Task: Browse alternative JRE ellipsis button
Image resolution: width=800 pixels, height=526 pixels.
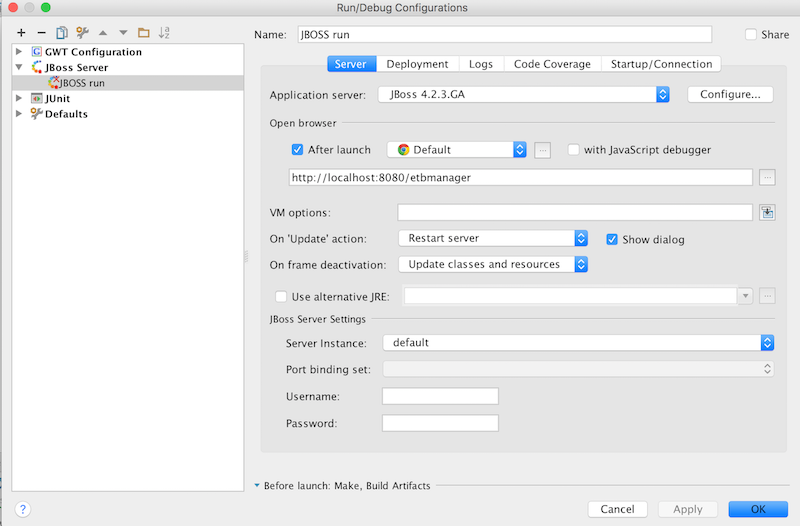Action: 767,296
